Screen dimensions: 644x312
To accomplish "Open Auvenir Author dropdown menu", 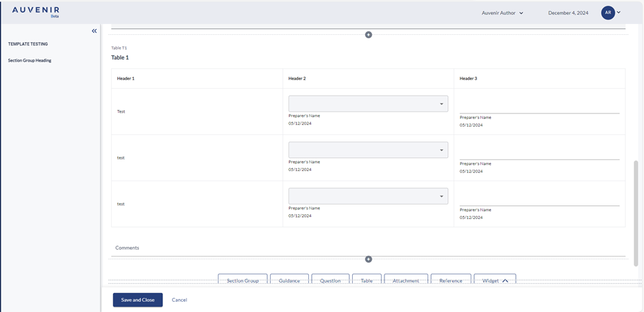I will [502, 12].
